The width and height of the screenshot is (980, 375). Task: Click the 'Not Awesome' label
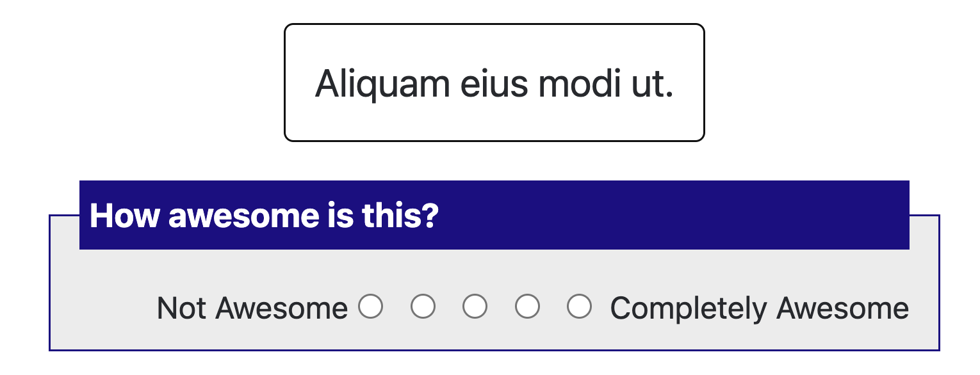tap(252, 308)
